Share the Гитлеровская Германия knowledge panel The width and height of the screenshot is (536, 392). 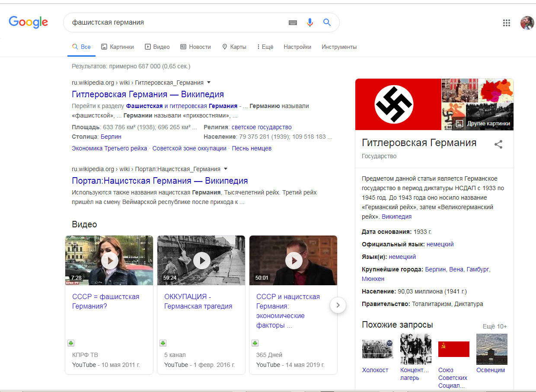[x=498, y=144]
